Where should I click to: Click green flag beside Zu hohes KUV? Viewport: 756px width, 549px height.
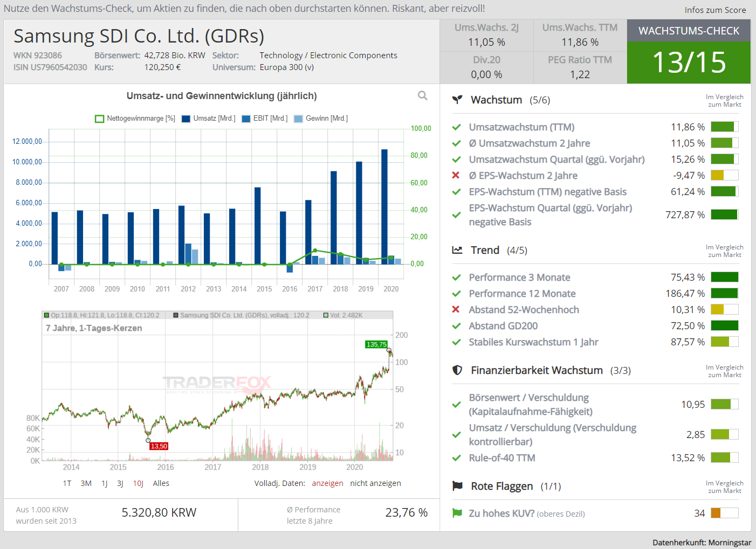click(x=457, y=513)
